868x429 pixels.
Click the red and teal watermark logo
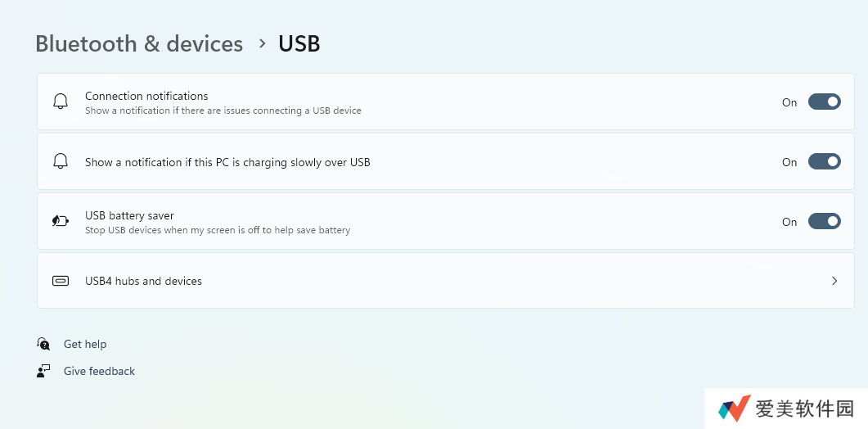click(734, 409)
